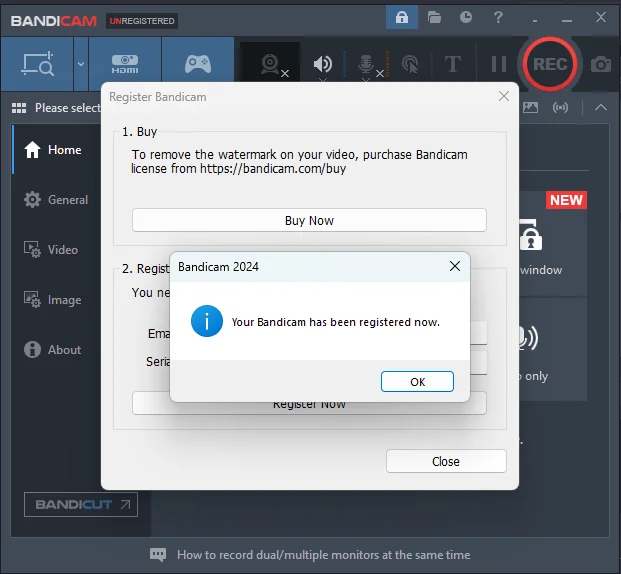Open the dual monitors recording tip link
Image resolution: width=621 pixels, height=574 pixels.
[x=324, y=555]
